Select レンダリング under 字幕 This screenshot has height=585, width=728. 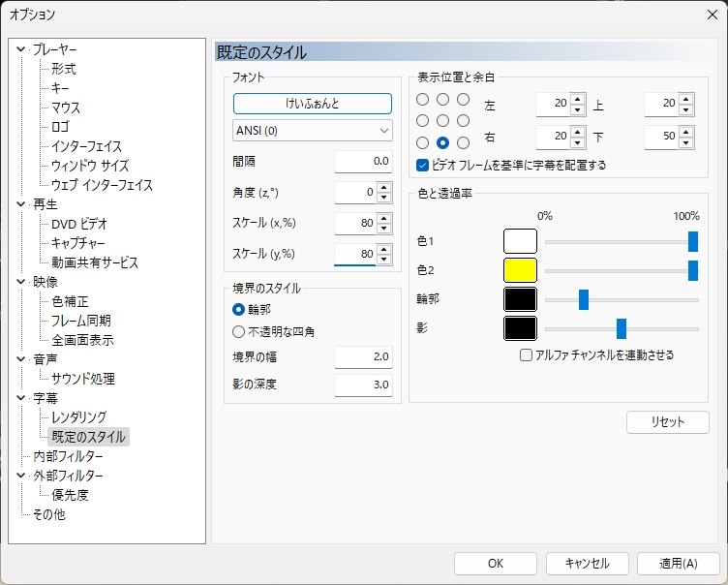(x=79, y=417)
